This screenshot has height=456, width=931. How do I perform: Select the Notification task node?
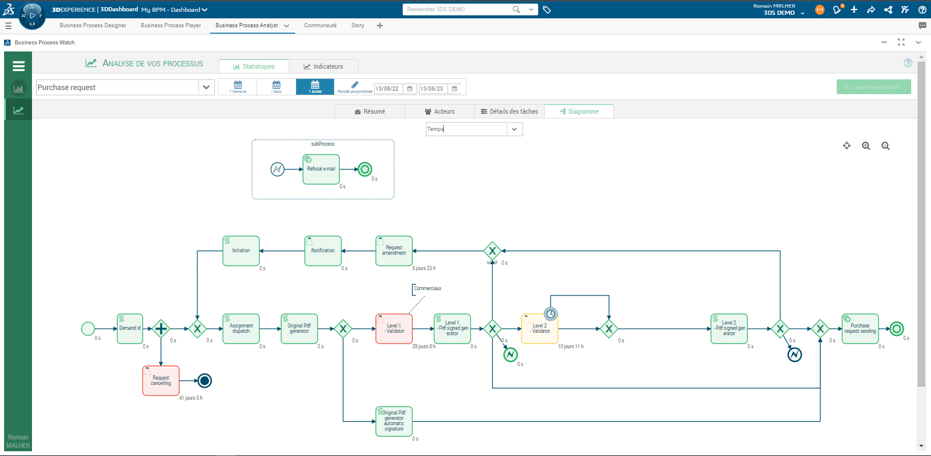324,251
